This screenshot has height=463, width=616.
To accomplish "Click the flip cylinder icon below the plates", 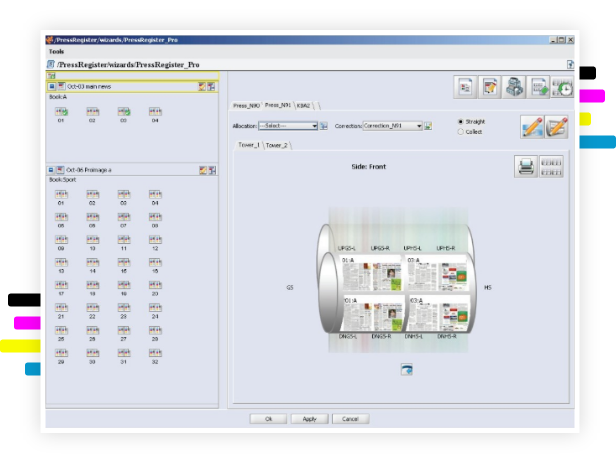I will pos(406,370).
